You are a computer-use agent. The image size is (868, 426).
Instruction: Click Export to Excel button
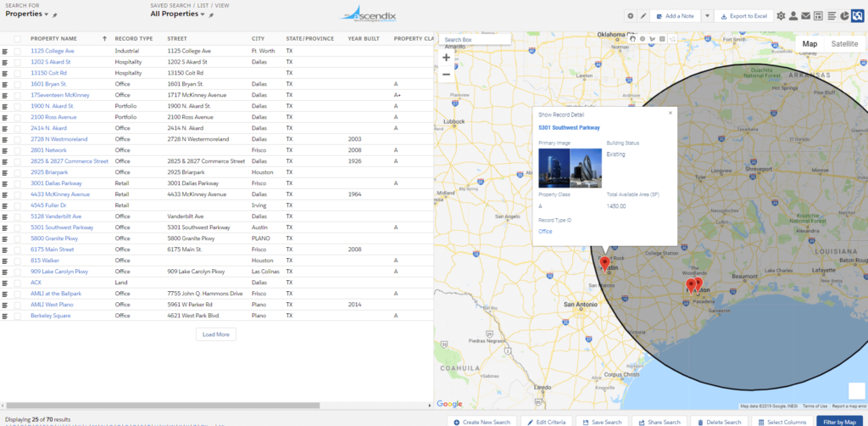click(743, 16)
